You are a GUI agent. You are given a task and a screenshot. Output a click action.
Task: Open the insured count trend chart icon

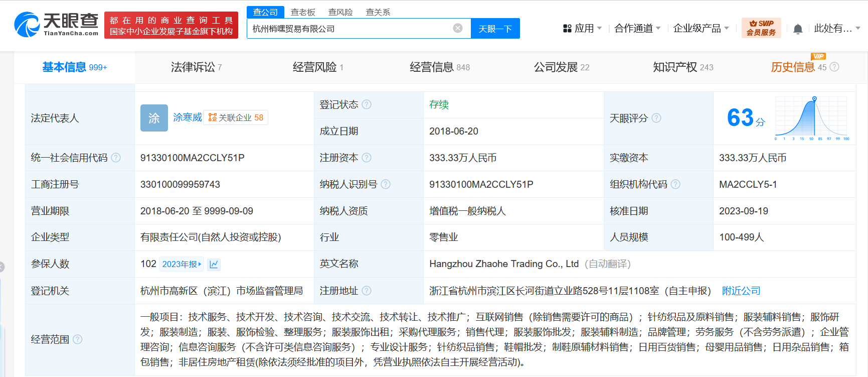[214, 264]
